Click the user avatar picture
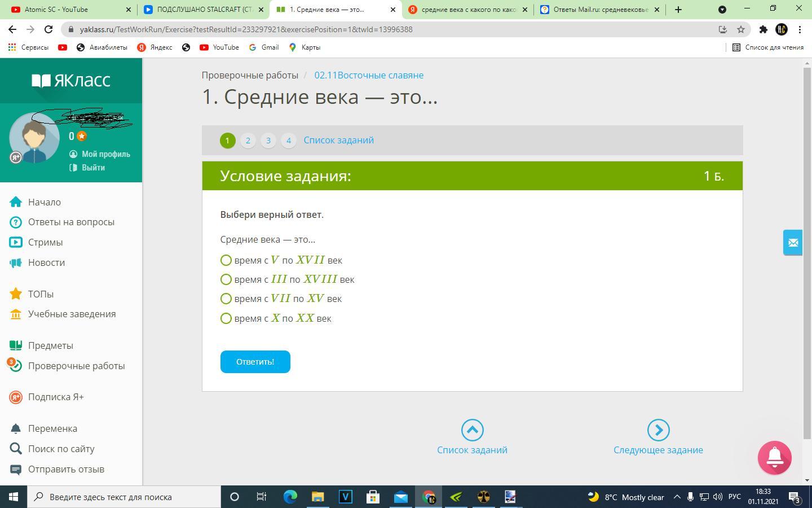The height and width of the screenshot is (508, 812). pos(34,138)
